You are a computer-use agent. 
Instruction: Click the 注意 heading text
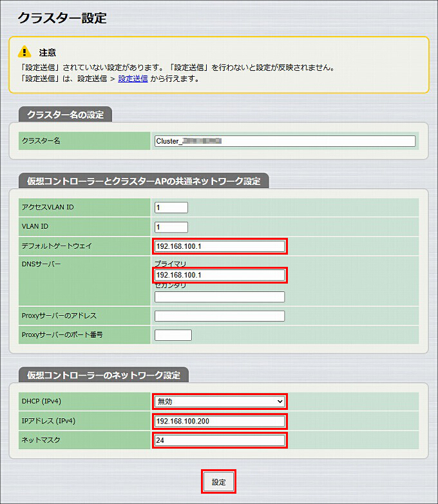point(47,52)
